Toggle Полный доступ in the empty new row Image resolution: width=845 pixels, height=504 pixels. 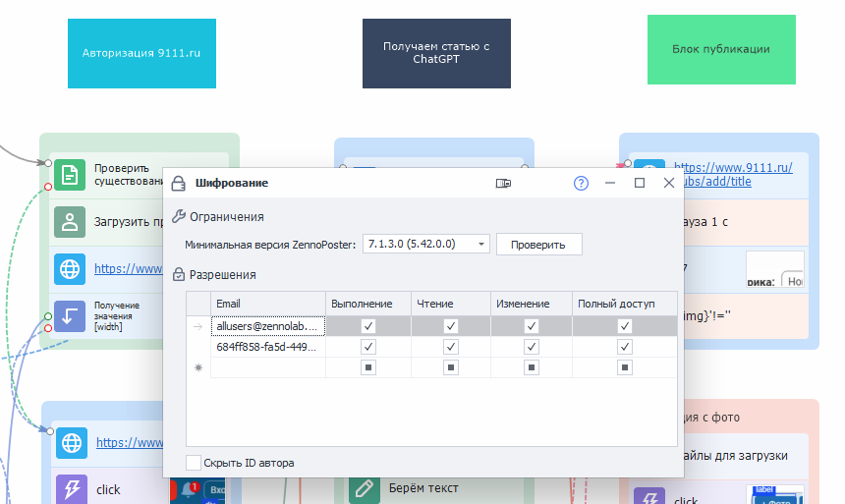(x=625, y=367)
